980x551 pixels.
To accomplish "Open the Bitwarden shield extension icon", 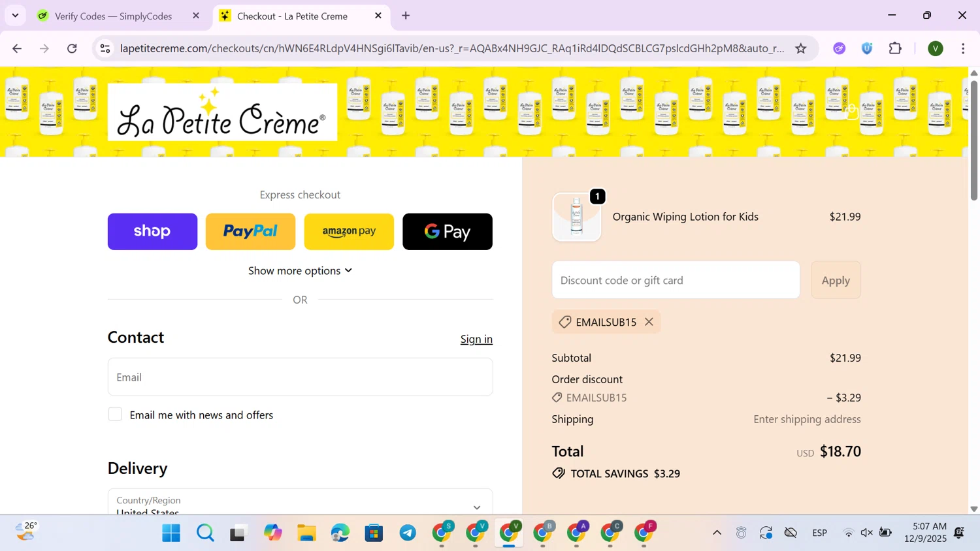I will tap(867, 48).
